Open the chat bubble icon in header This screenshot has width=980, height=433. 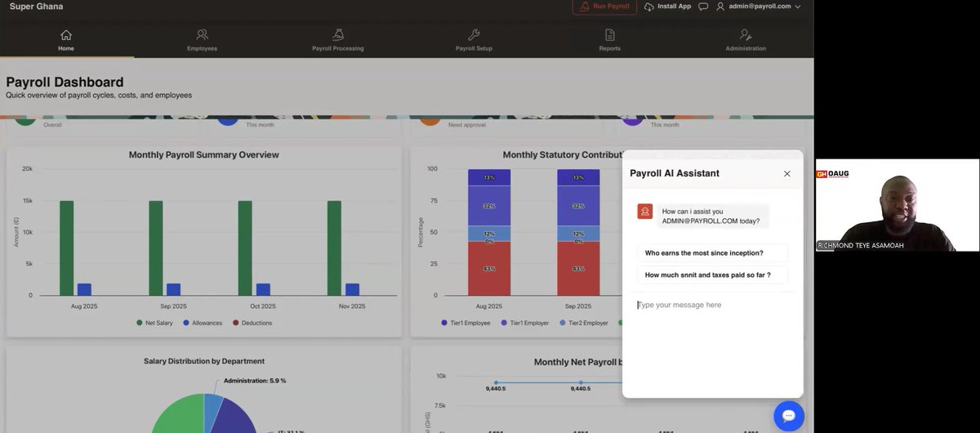703,7
